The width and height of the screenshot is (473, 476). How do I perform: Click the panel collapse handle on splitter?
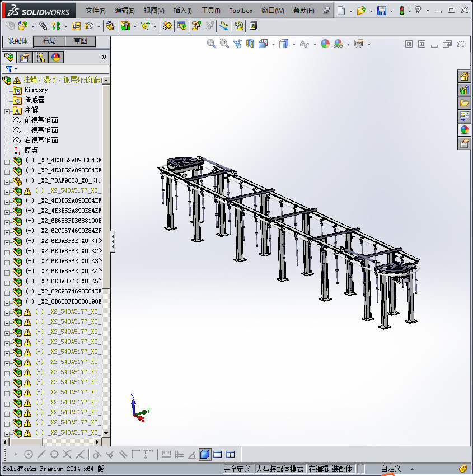113,242
